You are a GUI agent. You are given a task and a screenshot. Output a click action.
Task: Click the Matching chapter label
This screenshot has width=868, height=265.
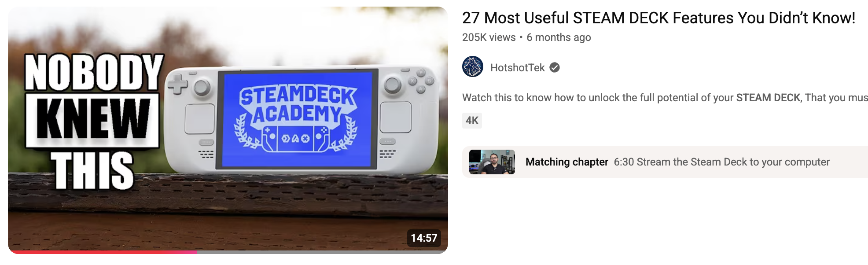567,162
